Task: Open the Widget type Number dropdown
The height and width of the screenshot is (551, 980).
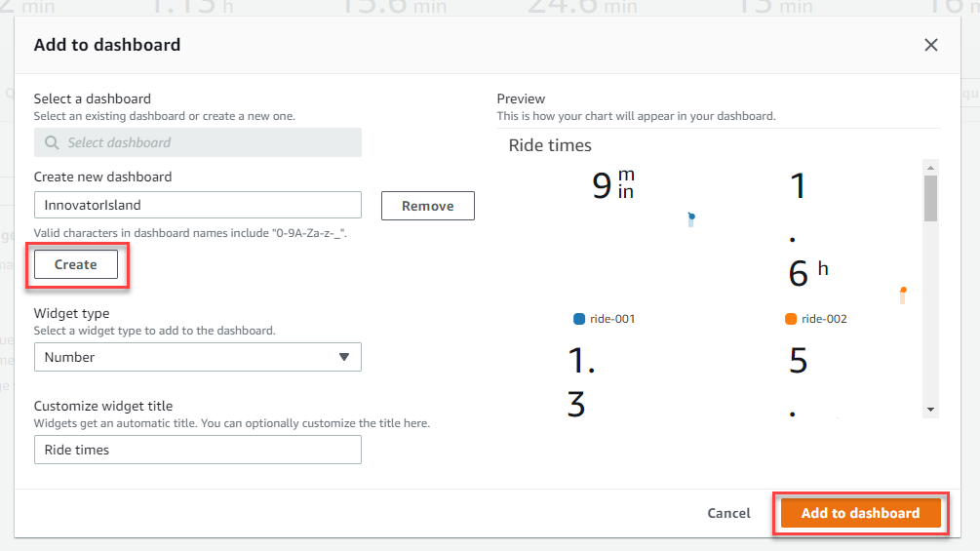Action: tap(198, 357)
